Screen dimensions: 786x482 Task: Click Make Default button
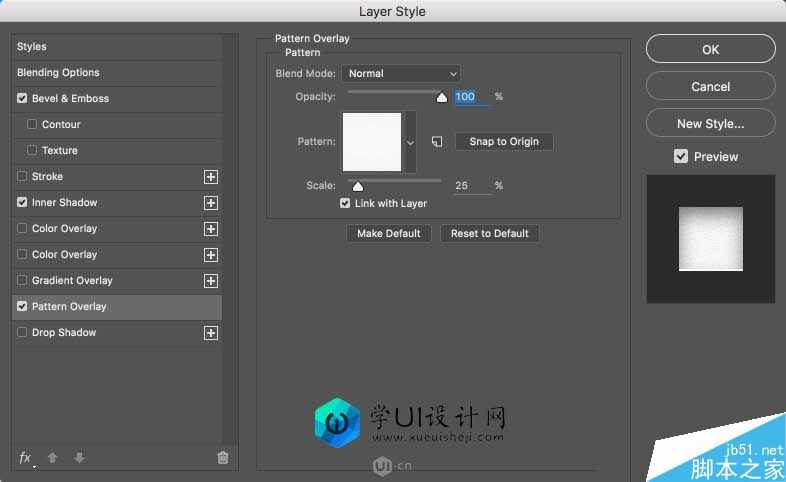coord(389,233)
